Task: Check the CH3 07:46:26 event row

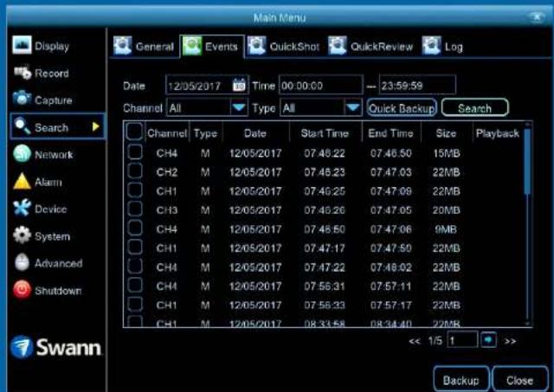Action: click(135, 209)
